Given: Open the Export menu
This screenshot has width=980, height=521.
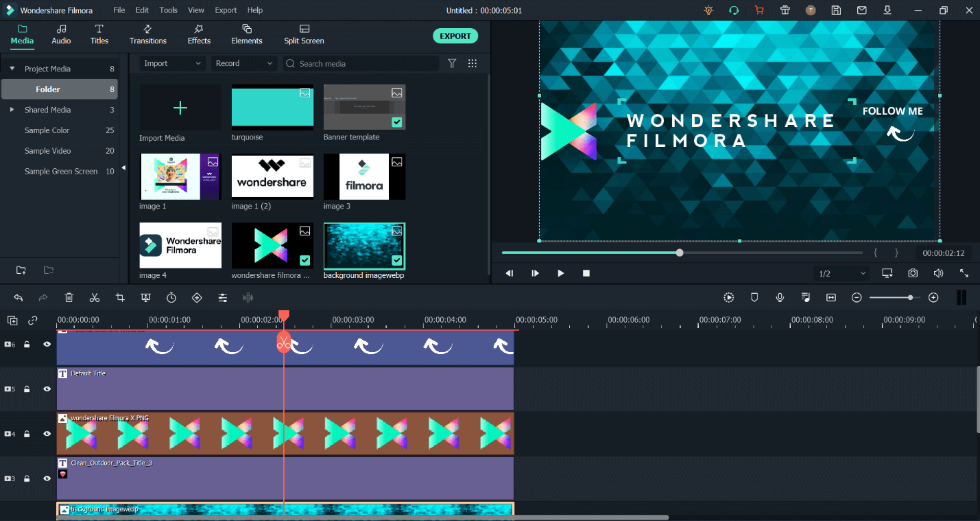Looking at the screenshot, I should point(226,10).
